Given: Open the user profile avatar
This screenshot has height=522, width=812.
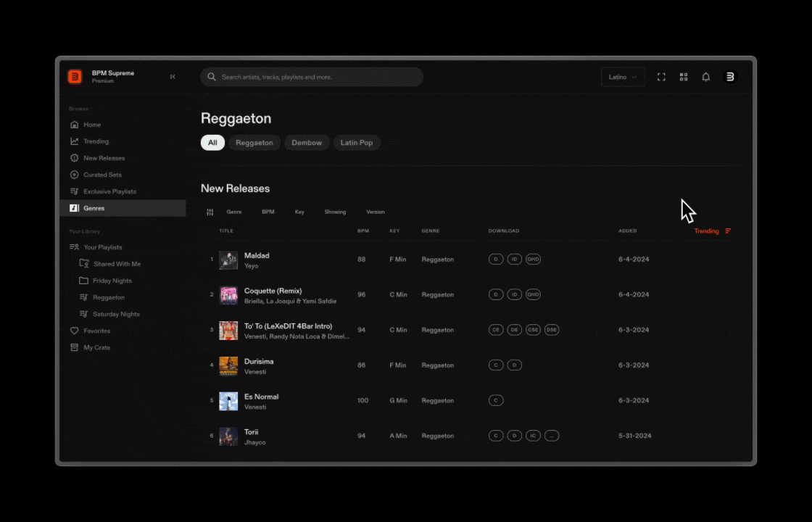Looking at the screenshot, I should click(729, 77).
